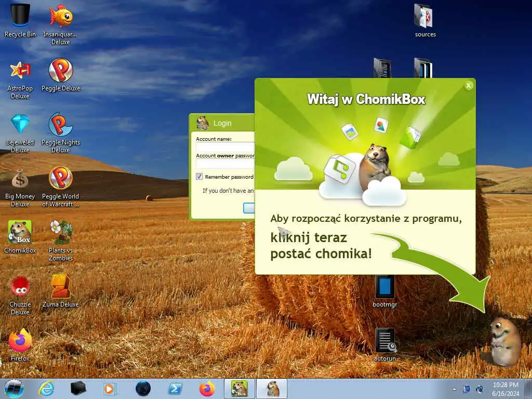Open PowerShell from the taskbar

click(x=175, y=389)
